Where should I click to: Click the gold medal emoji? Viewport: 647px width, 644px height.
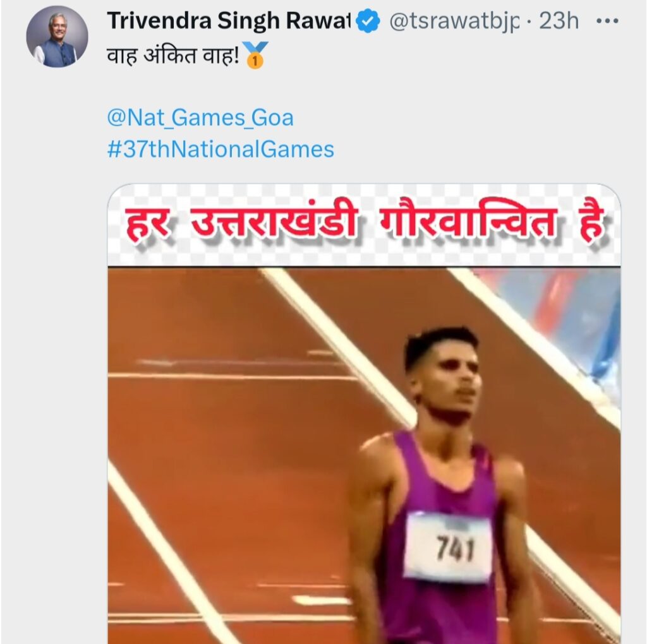(x=255, y=55)
